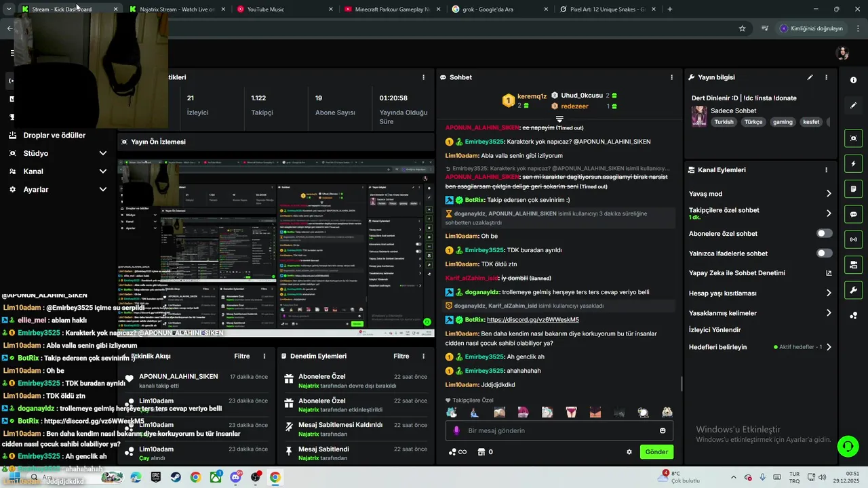Open Filtre in Etkinlik Akışı panel
Image resolution: width=868 pixels, height=488 pixels.
[242, 356]
